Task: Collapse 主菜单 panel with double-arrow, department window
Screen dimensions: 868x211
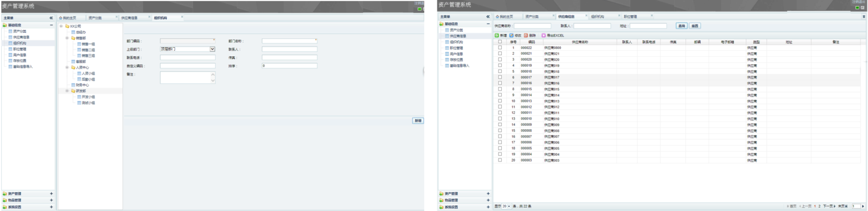Action: coord(51,18)
